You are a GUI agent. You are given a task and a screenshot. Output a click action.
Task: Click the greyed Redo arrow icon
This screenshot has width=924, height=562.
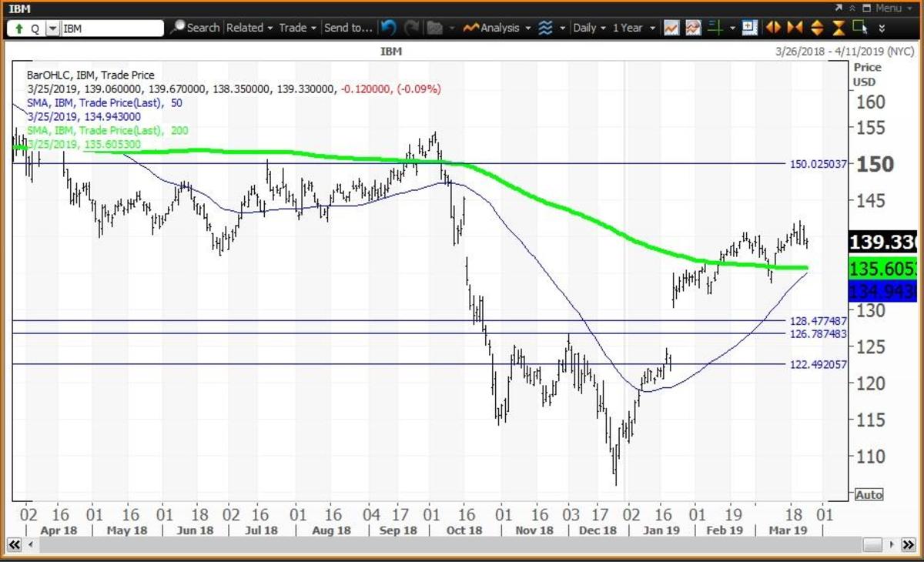412,28
